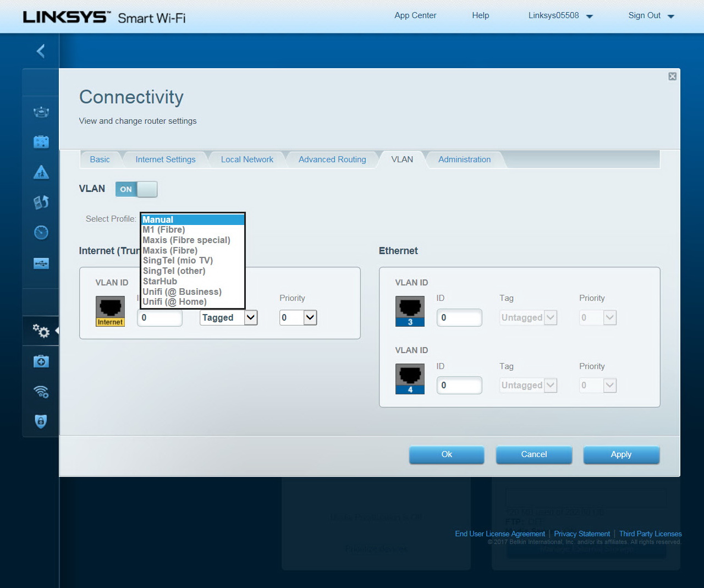Click the Ok button
Image resolution: width=704 pixels, height=588 pixels.
click(447, 454)
